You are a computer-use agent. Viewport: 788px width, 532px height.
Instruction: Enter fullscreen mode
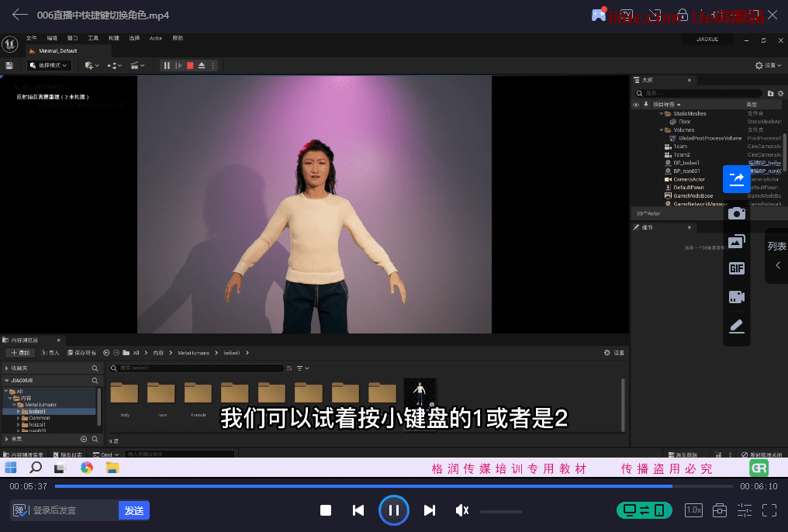769,510
